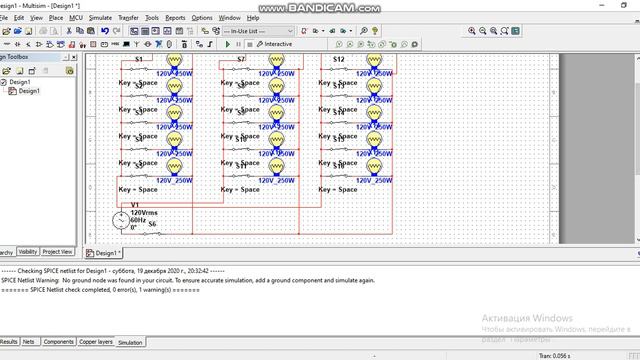Toggle switch S6 near the voltage source
This screenshot has height=360, width=640.
click(152, 233)
